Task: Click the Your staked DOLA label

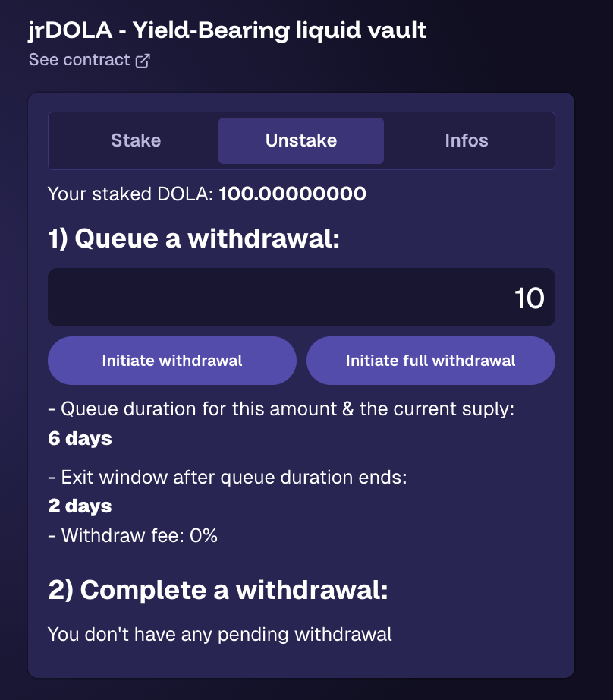Action: coord(130,194)
